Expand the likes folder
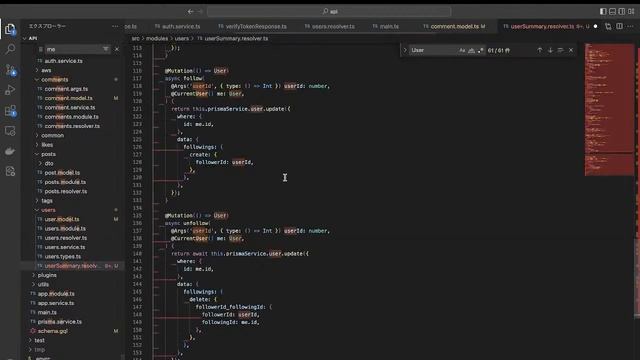 47,145
